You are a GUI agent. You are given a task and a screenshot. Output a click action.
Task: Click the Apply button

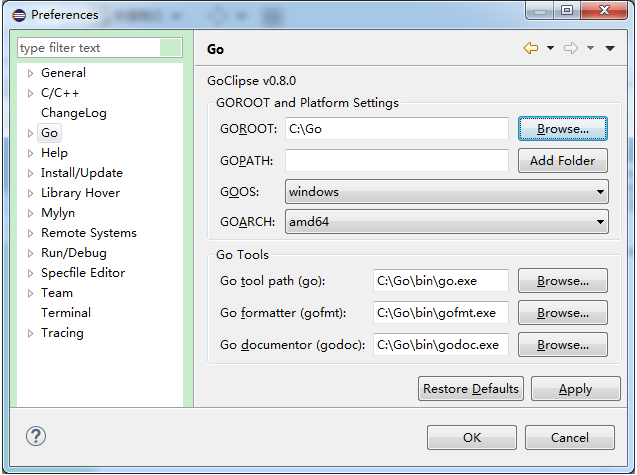[576, 389]
